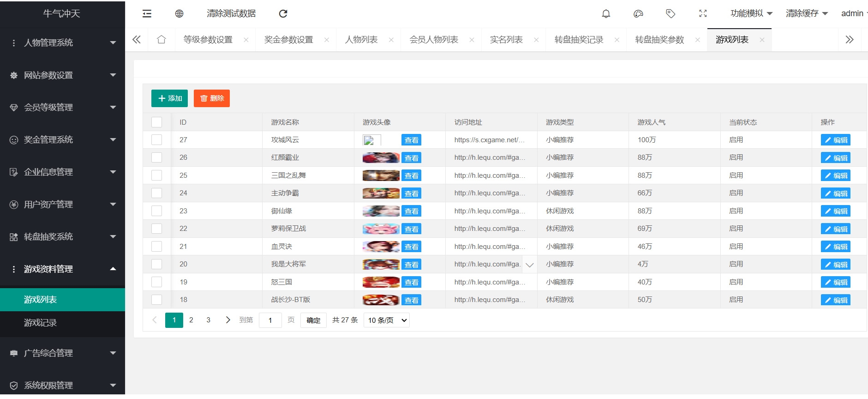Switch to the 人物列表 tab
The height and width of the screenshot is (399, 868).
pos(361,40)
